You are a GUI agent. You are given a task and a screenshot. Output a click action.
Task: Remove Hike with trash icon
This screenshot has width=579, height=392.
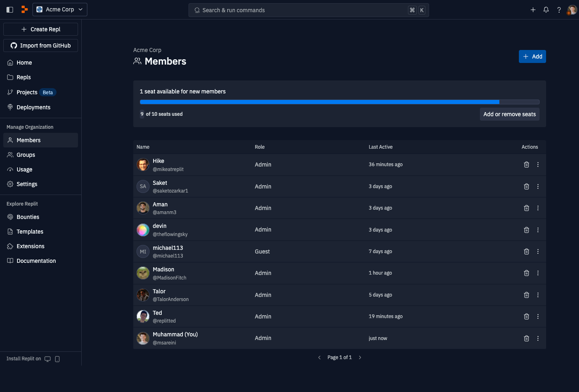pyautogui.click(x=527, y=165)
